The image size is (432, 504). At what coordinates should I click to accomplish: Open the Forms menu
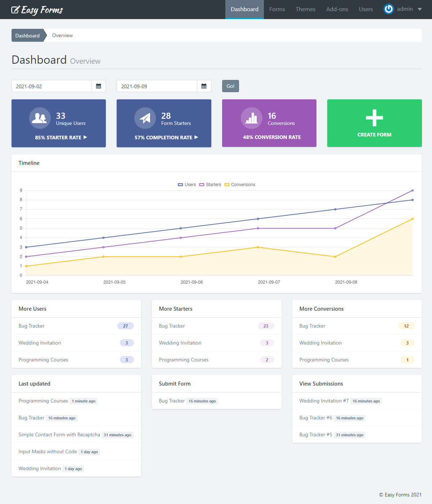(277, 9)
